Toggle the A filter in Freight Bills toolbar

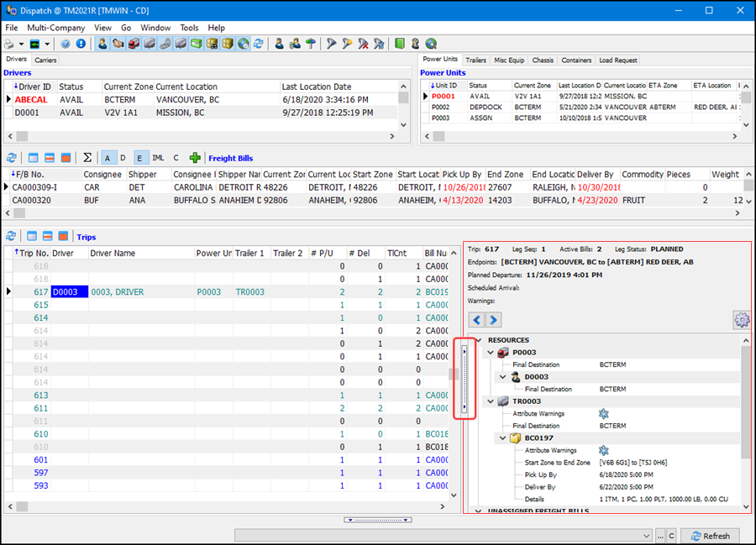108,158
